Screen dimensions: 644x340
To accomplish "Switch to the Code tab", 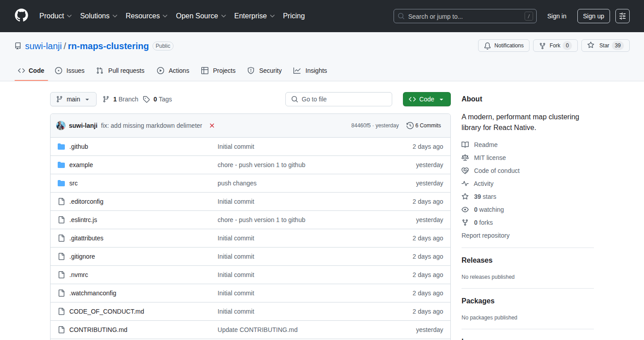I will point(31,71).
